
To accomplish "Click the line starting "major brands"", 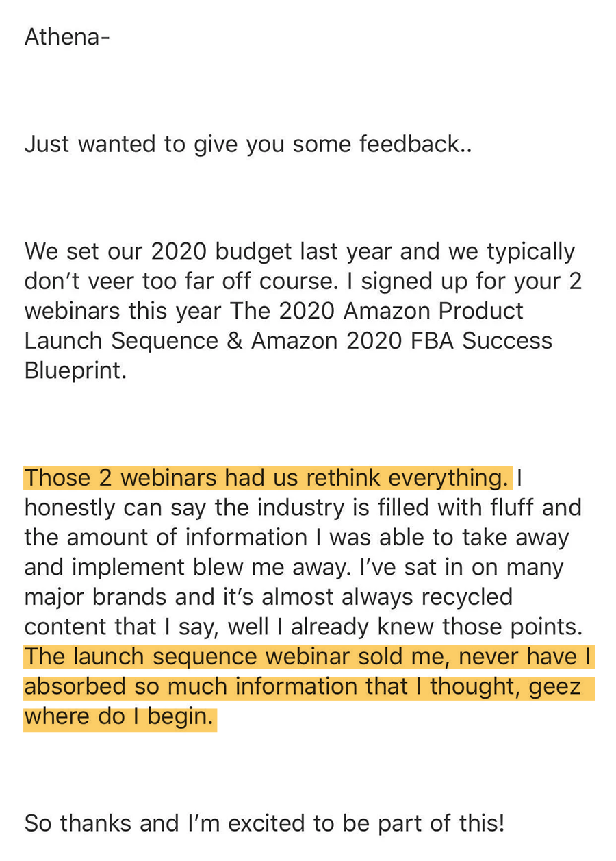I will click(268, 597).
